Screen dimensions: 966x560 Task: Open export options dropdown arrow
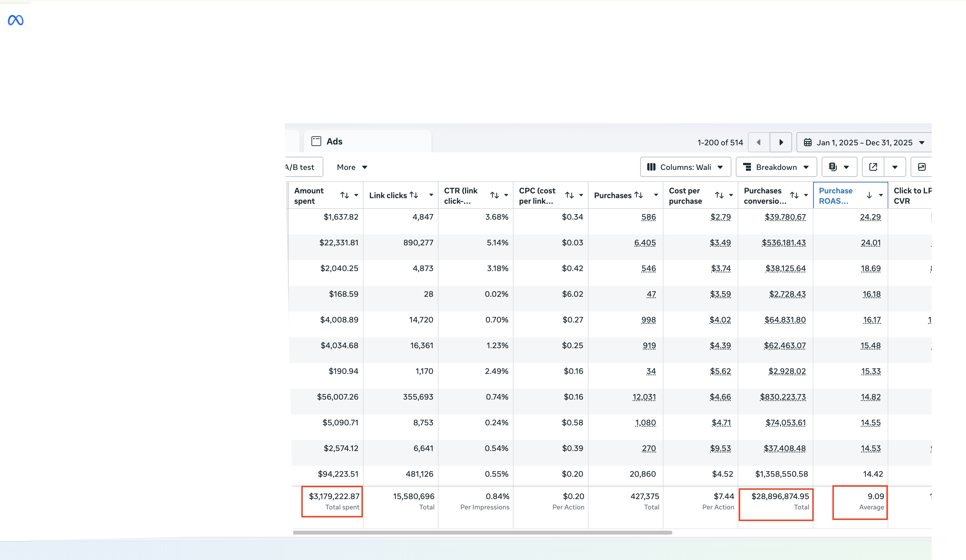[895, 167]
